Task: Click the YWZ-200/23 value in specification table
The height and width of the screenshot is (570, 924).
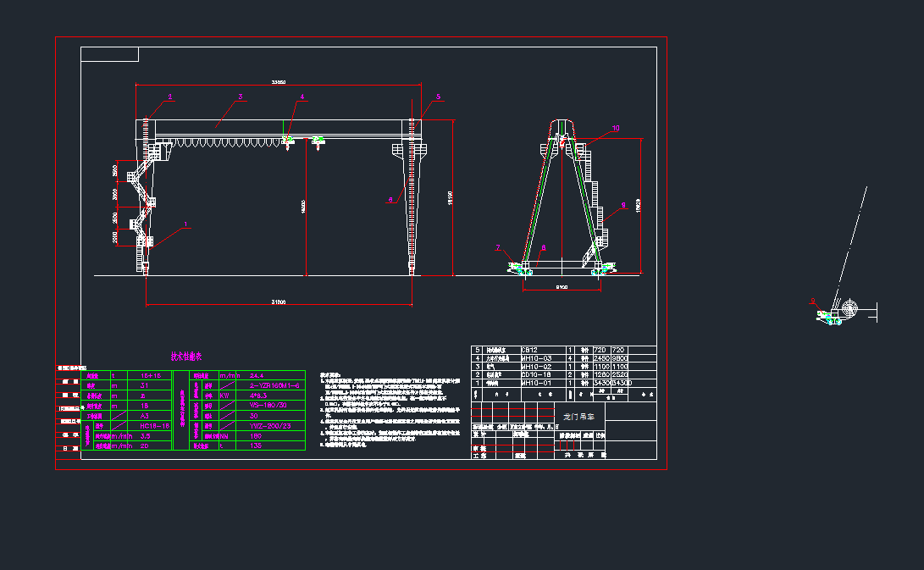Action: pyautogui.click(x=270, y=425)
